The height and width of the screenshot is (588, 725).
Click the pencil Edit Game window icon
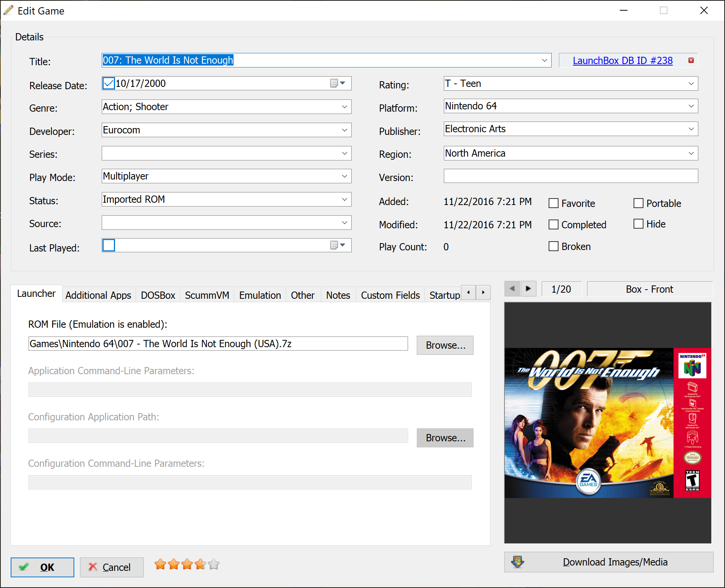pos(8,10)
